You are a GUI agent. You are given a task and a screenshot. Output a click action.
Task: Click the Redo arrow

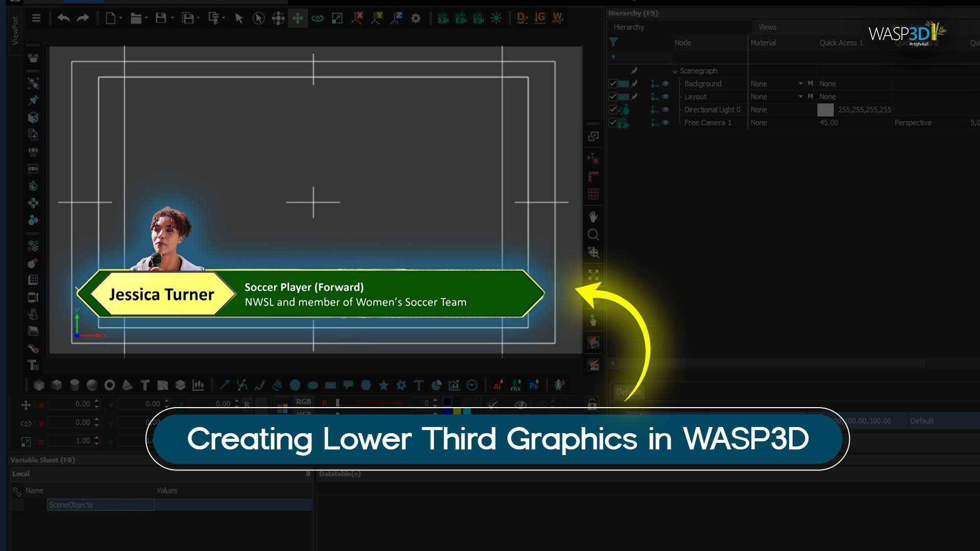pyautogui.click(x=82, y=18)
